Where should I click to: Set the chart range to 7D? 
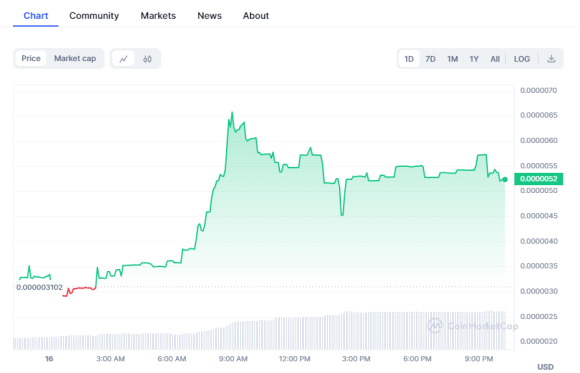coord(430,59)
